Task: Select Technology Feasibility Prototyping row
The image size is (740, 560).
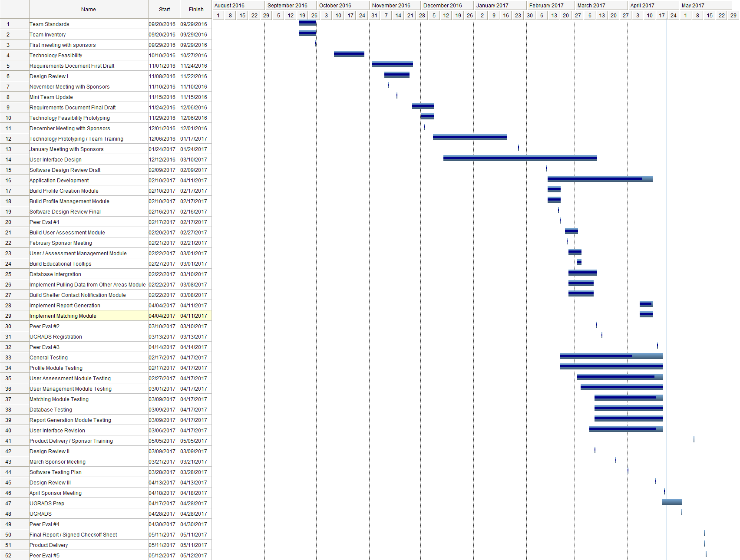Action: pyautogui.click(x=106, y=118)
